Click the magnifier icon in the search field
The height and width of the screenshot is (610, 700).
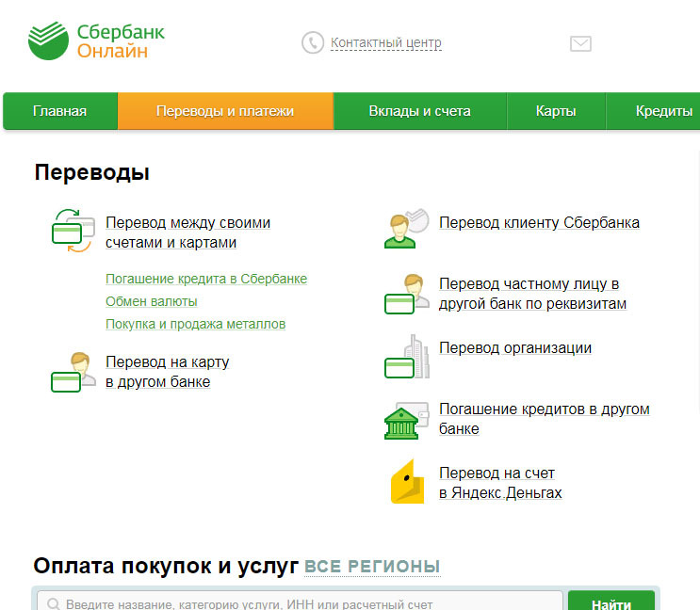(54, 604)
